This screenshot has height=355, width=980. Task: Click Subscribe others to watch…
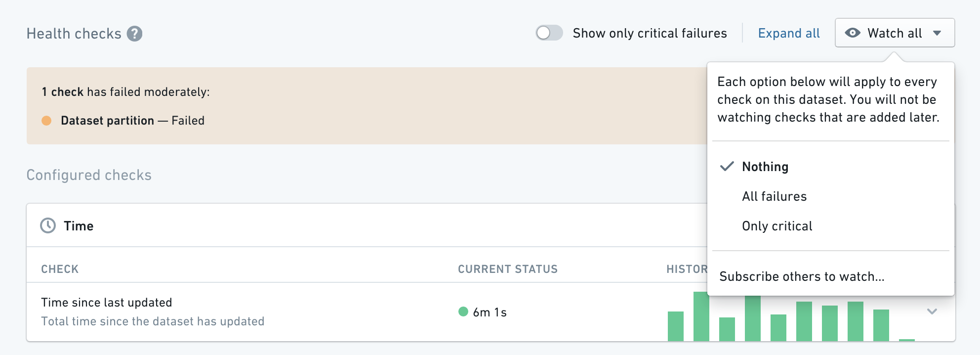click(x=801, y=276)
